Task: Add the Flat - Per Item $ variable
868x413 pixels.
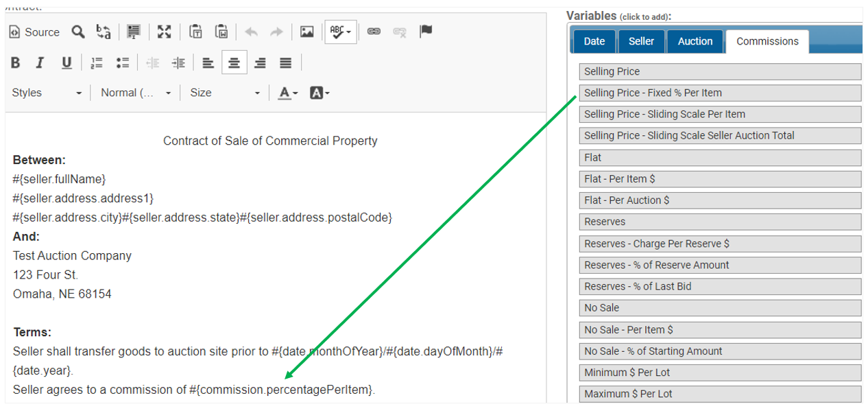Action: click(720, 178)
